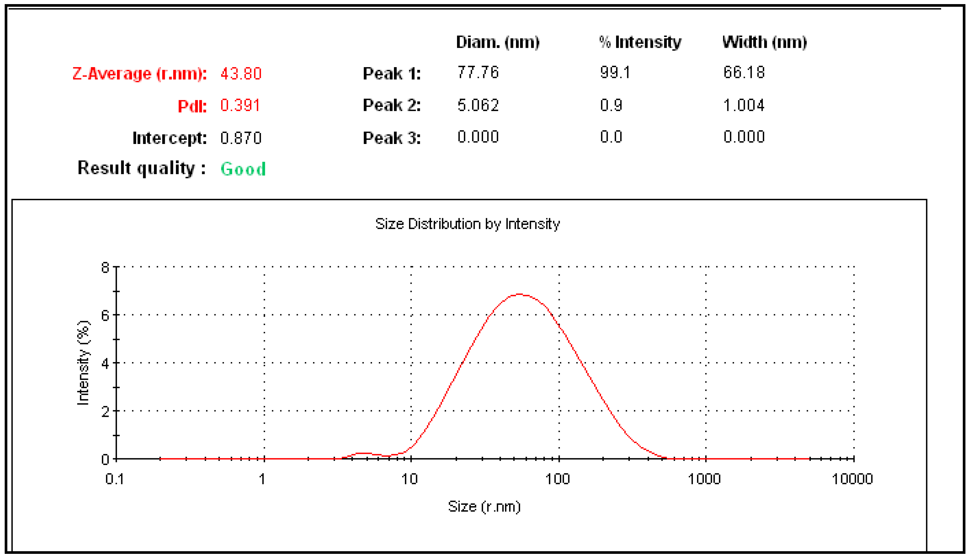This screenshot has width=971, height=560.
Task: Click the green Good result quality text
Action: [243, 169]
